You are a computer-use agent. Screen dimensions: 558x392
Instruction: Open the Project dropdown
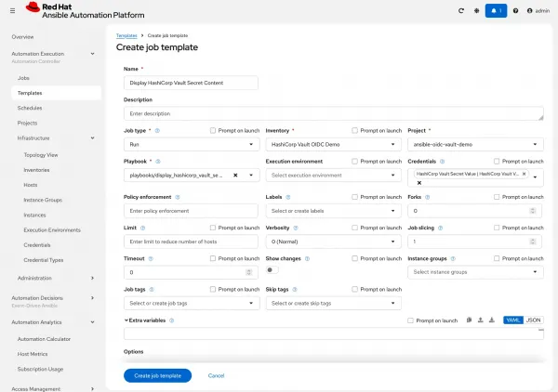pyautogui.click(x=475, y=144)
